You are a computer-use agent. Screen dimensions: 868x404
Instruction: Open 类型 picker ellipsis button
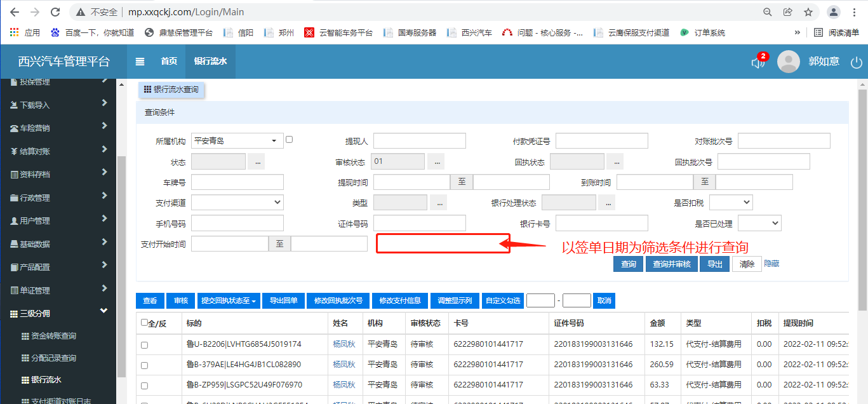point(438,202)
